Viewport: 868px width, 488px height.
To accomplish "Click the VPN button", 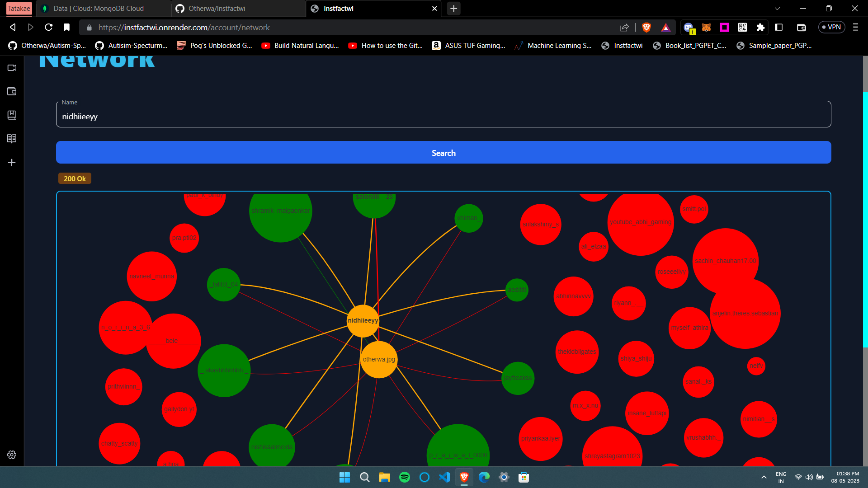I will [831, 27].
